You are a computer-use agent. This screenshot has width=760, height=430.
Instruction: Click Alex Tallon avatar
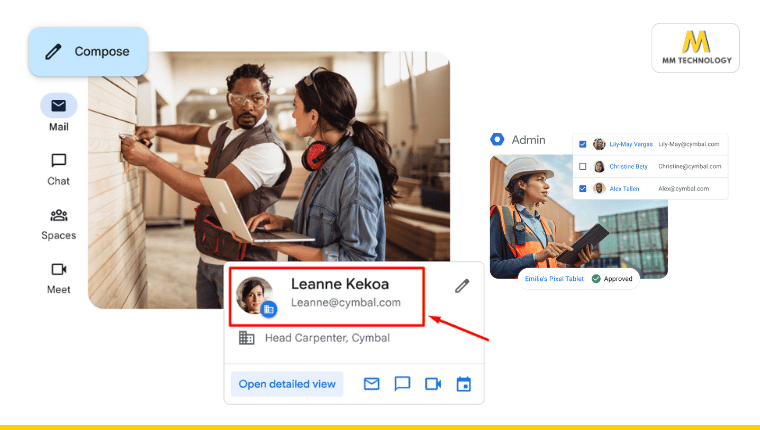click(599, 189)
